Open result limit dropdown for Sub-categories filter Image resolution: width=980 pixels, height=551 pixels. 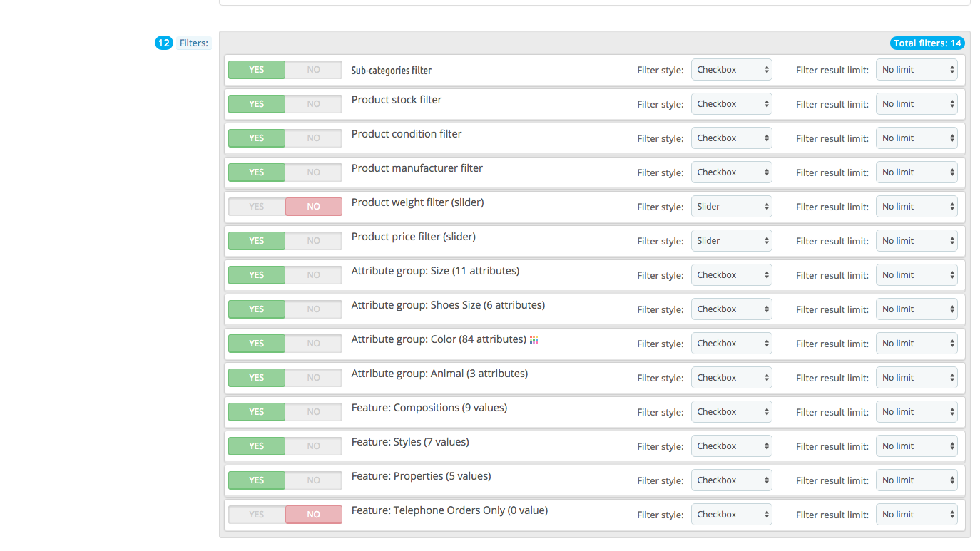pos(917,70)
